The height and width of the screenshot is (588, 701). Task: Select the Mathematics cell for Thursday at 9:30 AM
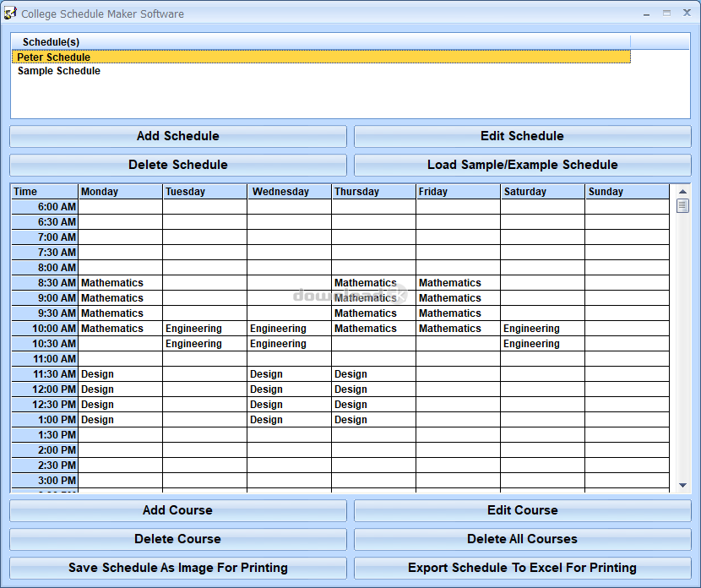click(374, 313)
